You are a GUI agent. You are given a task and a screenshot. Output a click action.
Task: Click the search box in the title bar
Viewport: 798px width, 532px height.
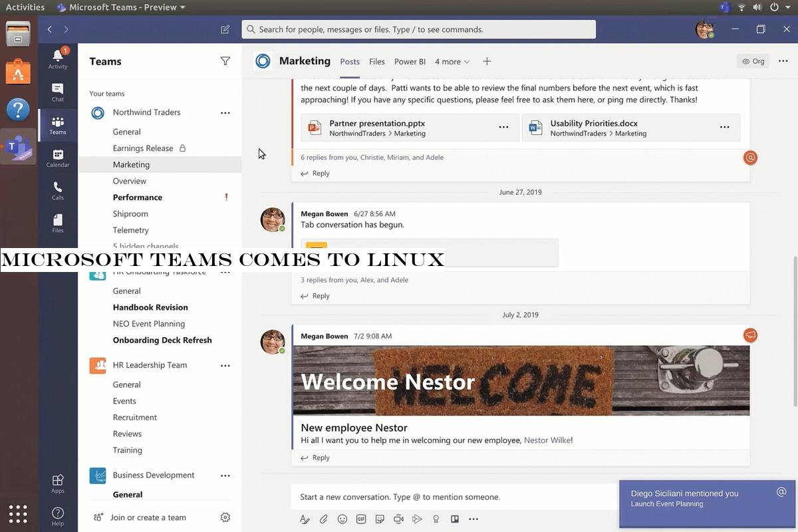419,29
